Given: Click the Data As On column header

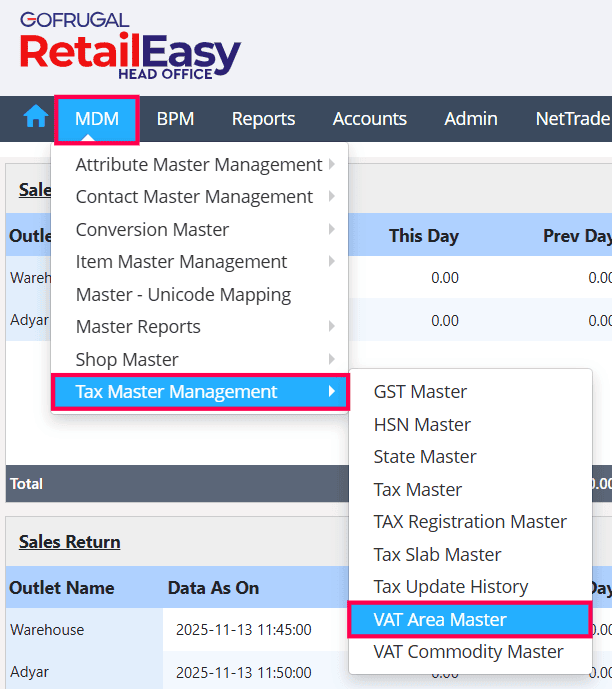Looking at the screenshot, I should 213,588.
